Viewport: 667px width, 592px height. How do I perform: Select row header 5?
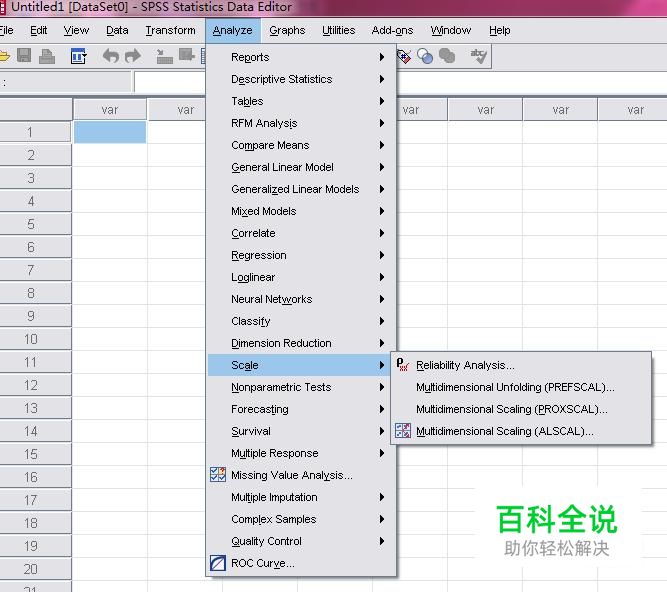pyautogui.click(x=35, y=224)
